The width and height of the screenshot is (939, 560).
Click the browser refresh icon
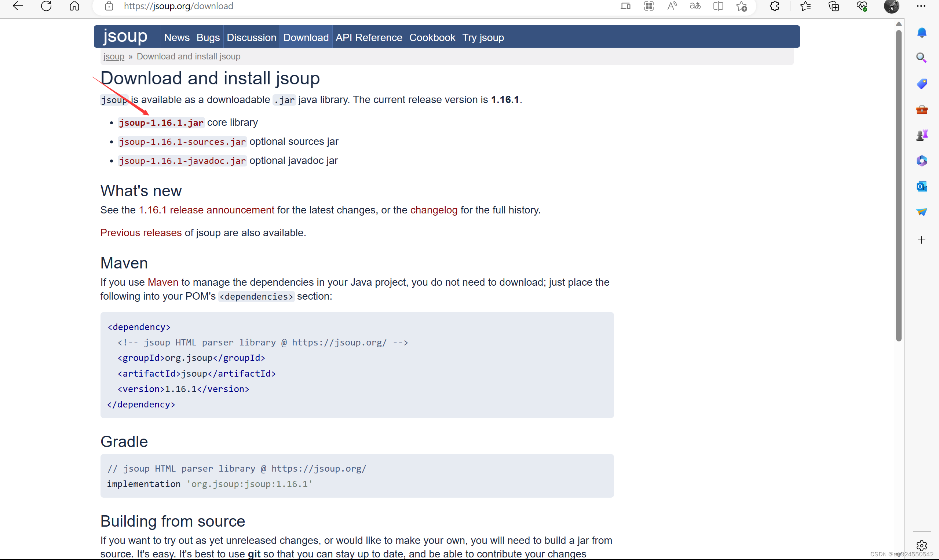(46, 6)
